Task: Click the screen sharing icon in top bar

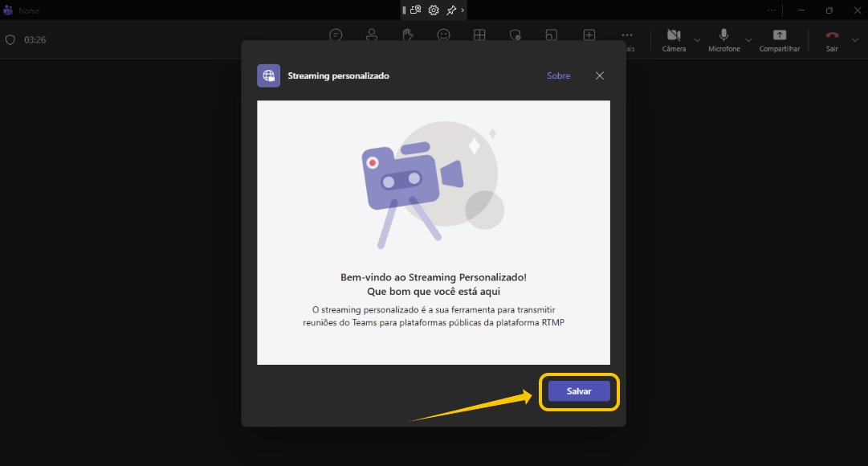Action: point(415,10)
